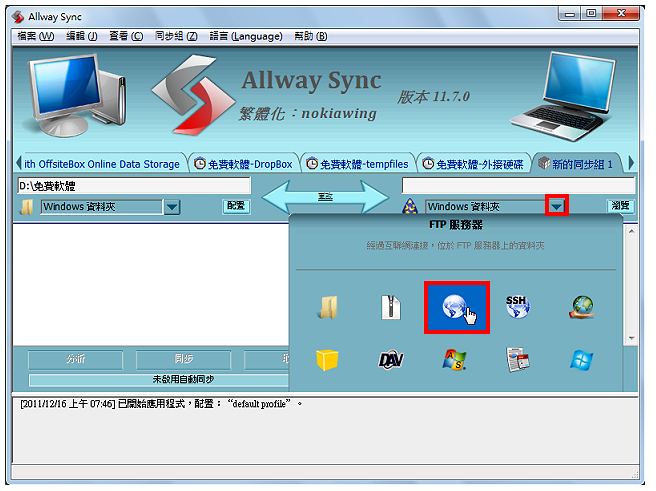656x491 pixels.
Task: Click the empty right path field
Action: (518, 185)
